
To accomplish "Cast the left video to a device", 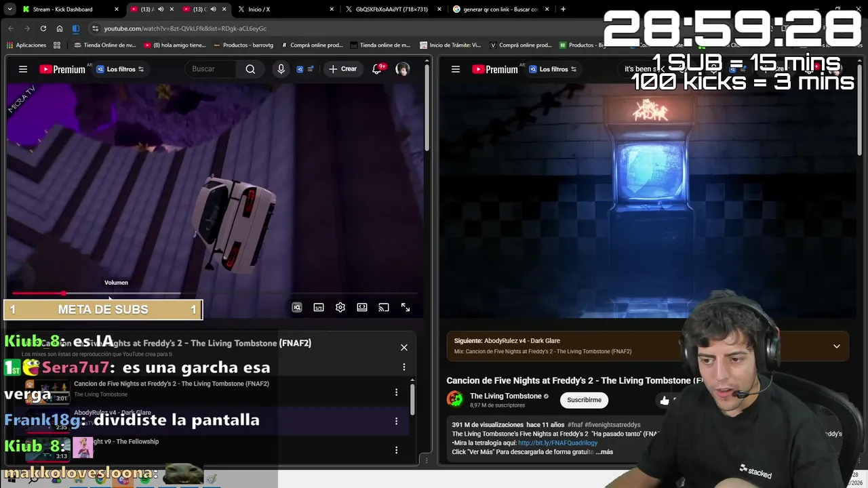I will [384, 308].
